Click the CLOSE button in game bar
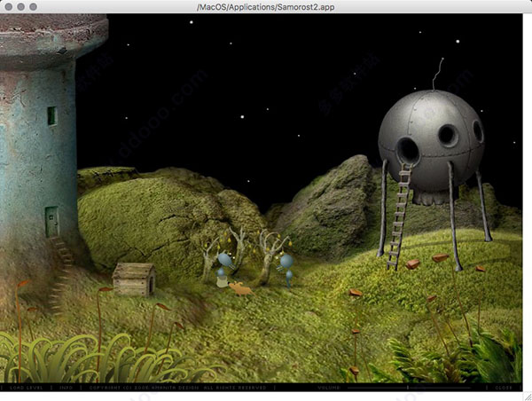 [x=504, y=388]
